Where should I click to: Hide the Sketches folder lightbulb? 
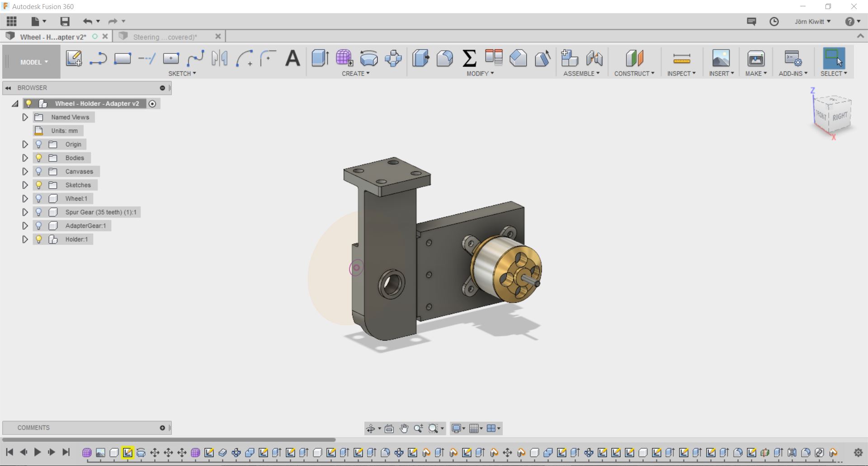point(39,185)
